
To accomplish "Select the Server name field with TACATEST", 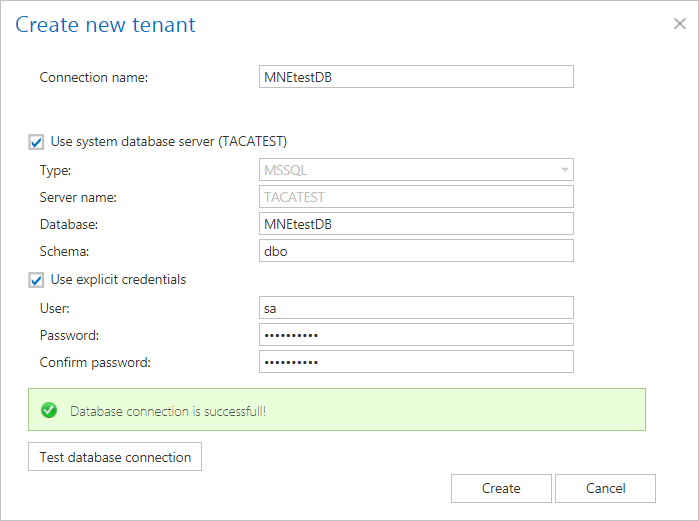I will [x=416, y=197].
